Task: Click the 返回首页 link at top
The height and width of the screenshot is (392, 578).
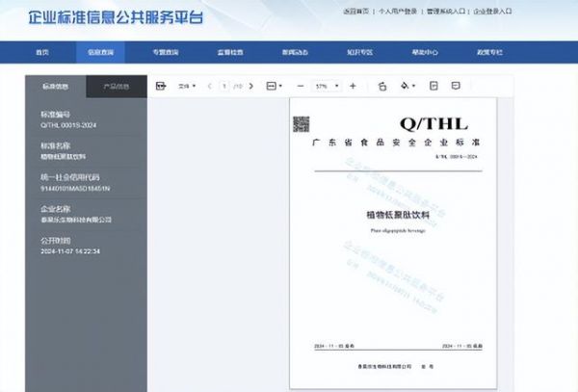Action: coord(355,12)
